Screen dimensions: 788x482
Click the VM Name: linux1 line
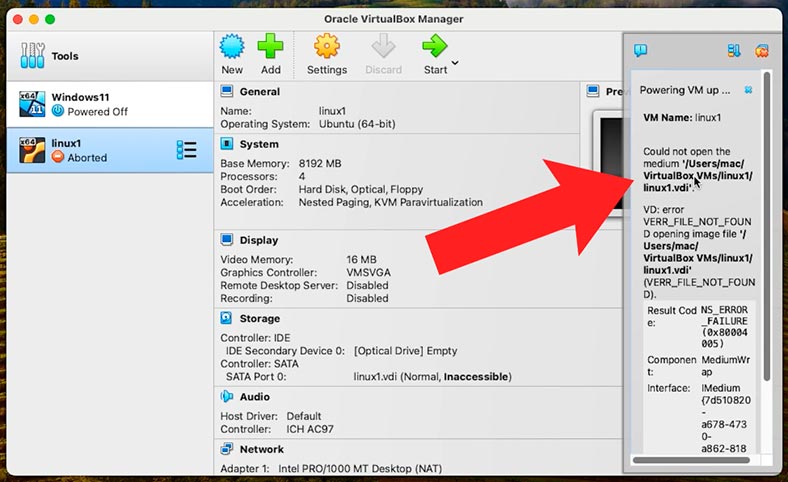coord(682,118)
